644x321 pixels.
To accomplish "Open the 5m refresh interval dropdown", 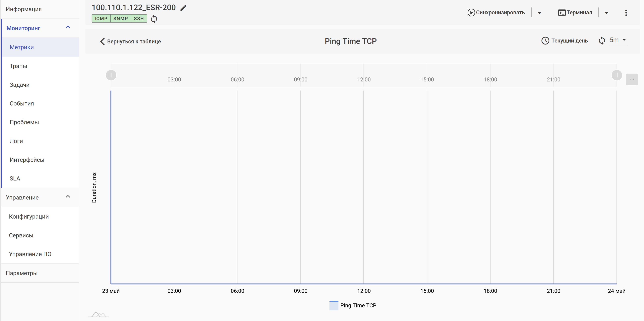I will coord(618,40).
